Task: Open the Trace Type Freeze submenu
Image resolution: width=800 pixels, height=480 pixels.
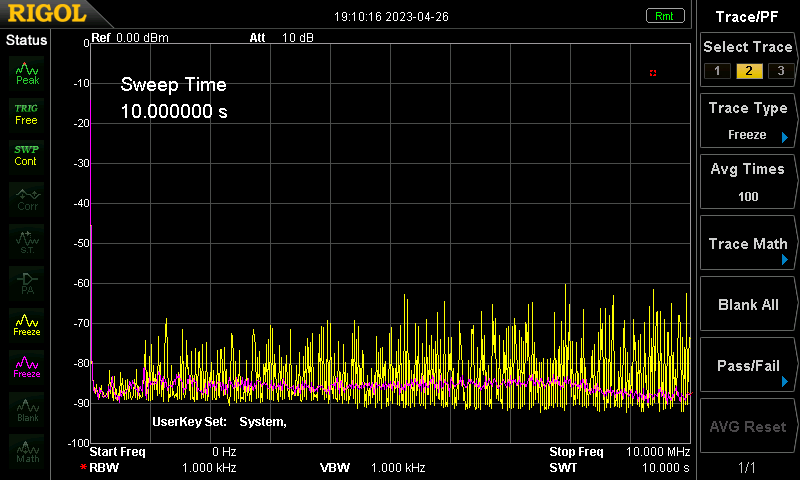Action: tap(748, 121)
